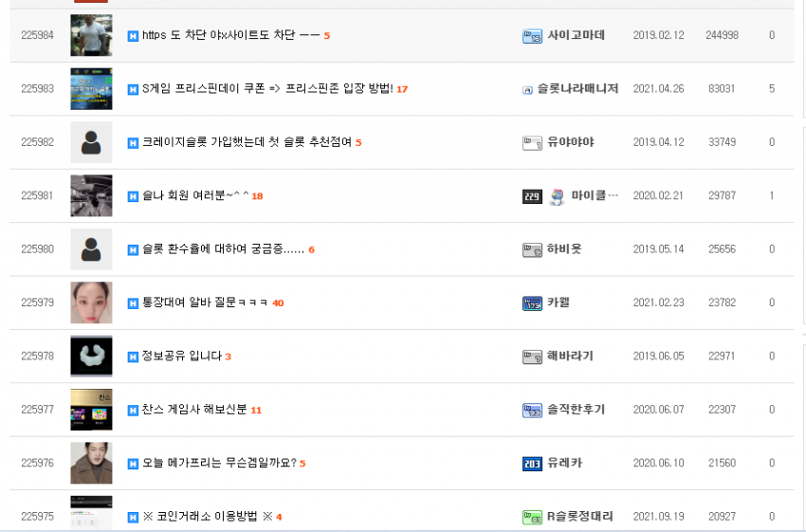Click the green level badge beside R슬롯정대리
This screenshot has width=806, height=532.
(x=532, y=517)
